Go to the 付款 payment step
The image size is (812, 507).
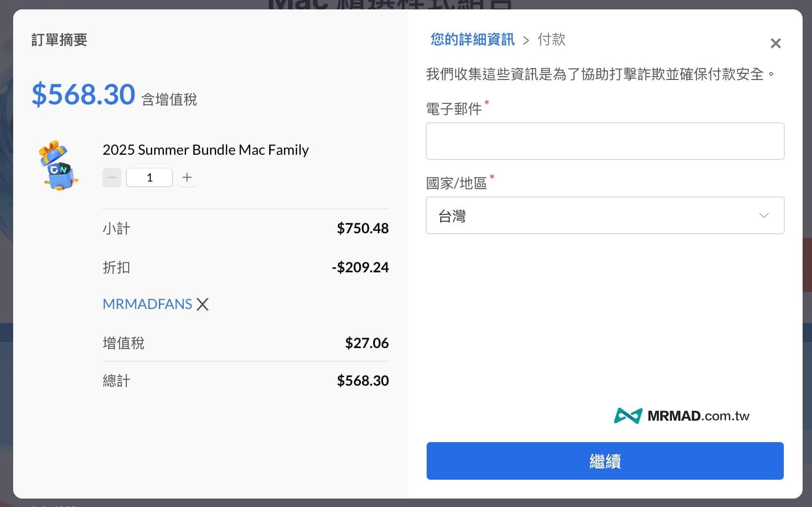[551, 40]
